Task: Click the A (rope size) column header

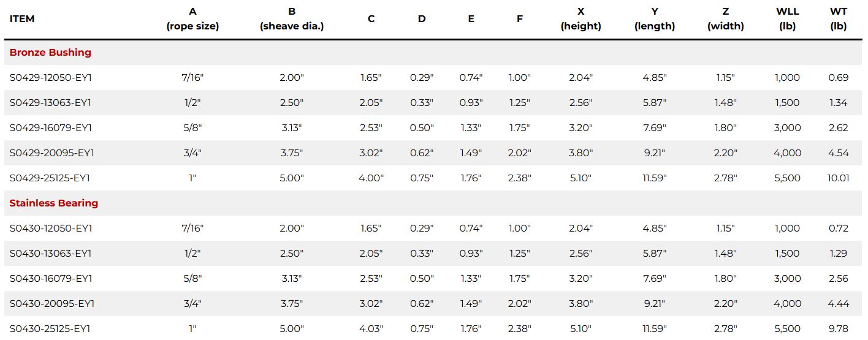Action: tap(192, 19)
